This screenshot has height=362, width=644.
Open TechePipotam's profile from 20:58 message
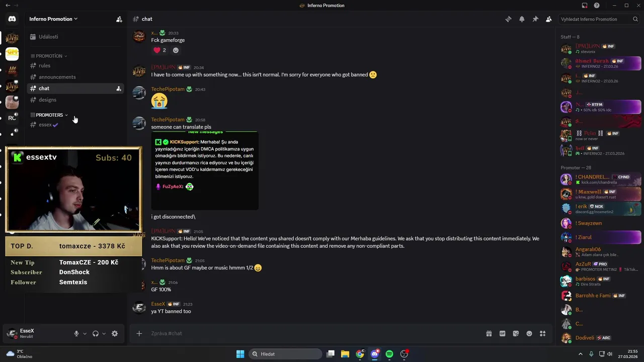(168, 120)
